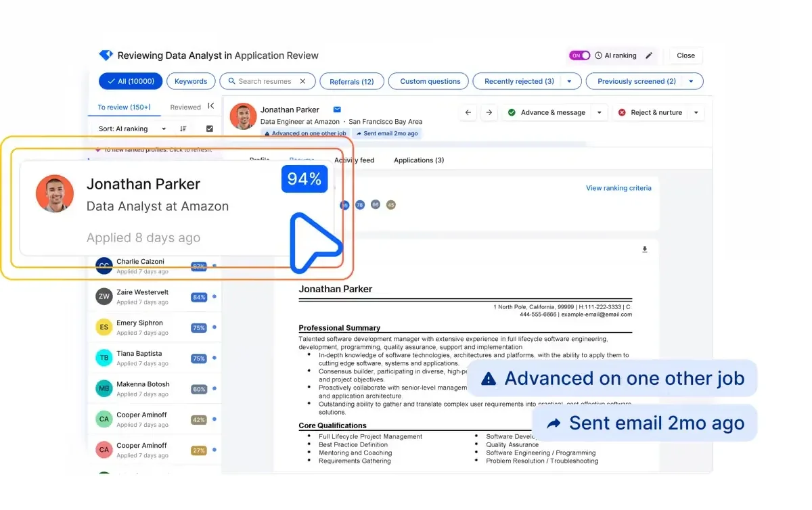Viewport: 812px width, 510px height.
Task: Click the 60% score badge
Action: click(199, 389)
